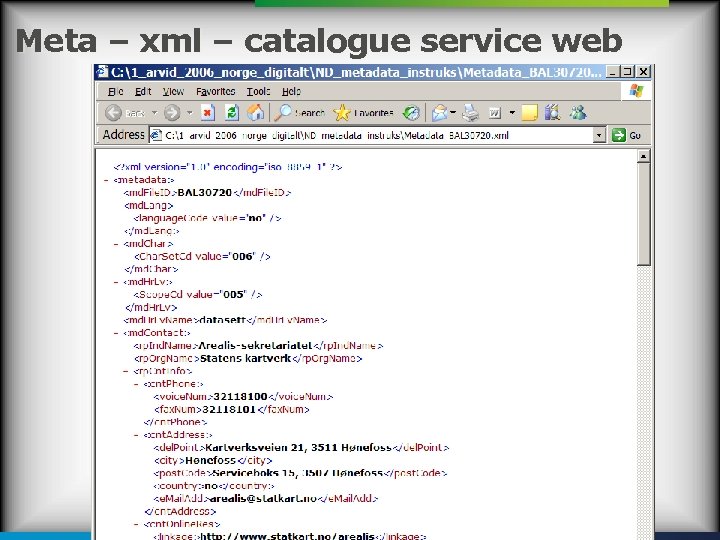Click the CharSetCd value 006 line
Viewport: 720px width, 540px height.
202,256
